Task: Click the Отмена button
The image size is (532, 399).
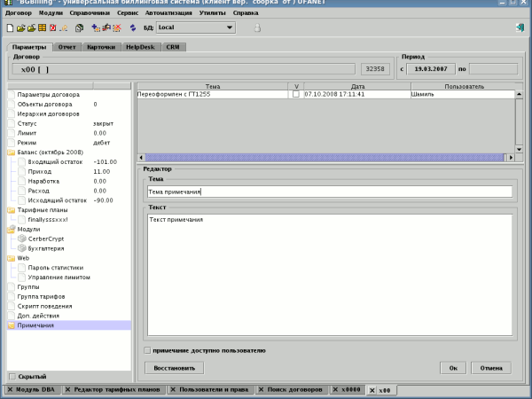Action: [x=490, y=367]
